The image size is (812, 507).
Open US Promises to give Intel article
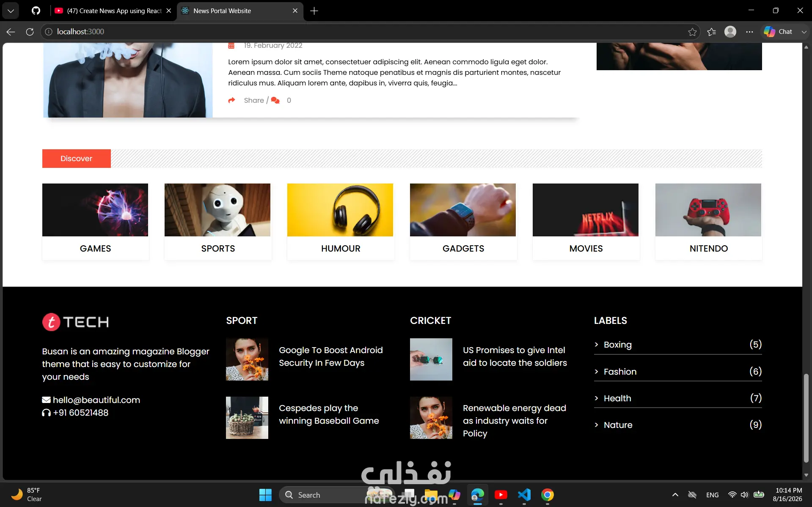click(515, 356)
